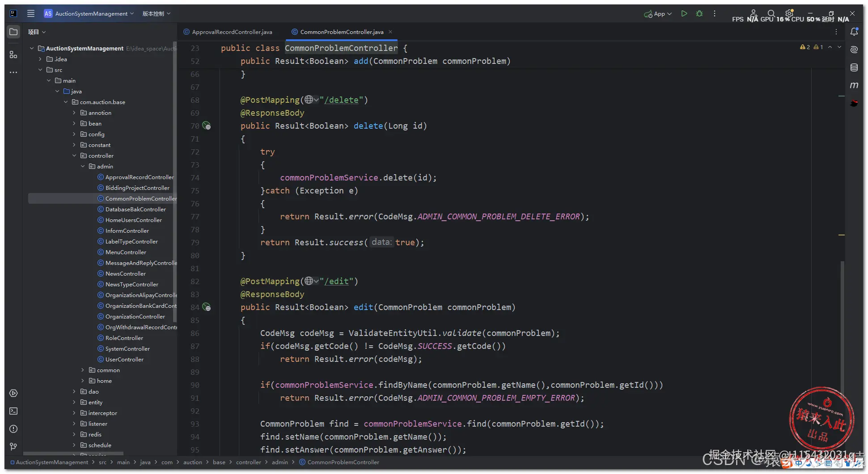Click the globe icon before "/delete"

tap(309, 100)
